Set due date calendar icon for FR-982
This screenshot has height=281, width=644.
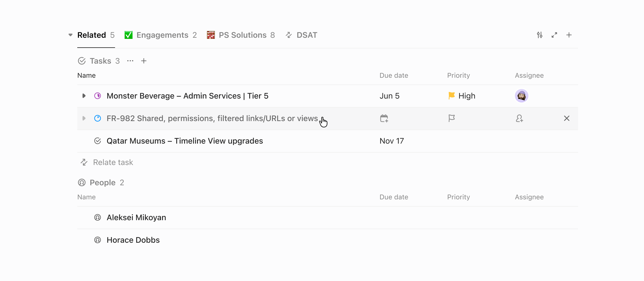point(384,118)
